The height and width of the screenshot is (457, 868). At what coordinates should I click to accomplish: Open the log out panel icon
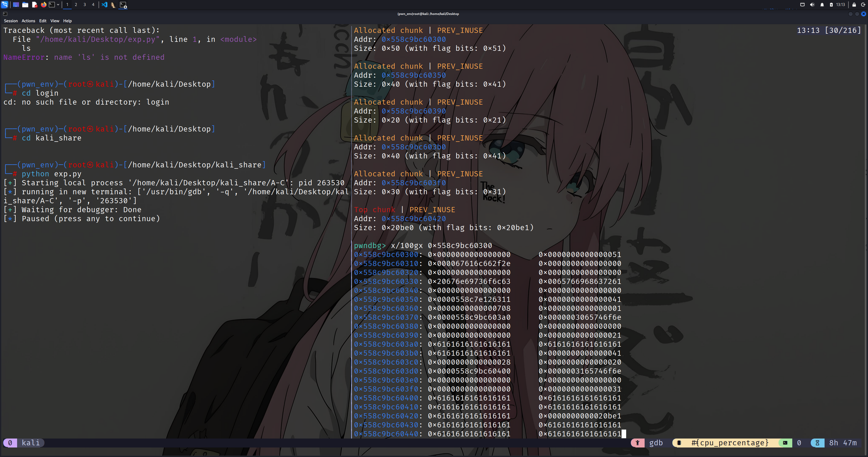(x=863, y=5)
